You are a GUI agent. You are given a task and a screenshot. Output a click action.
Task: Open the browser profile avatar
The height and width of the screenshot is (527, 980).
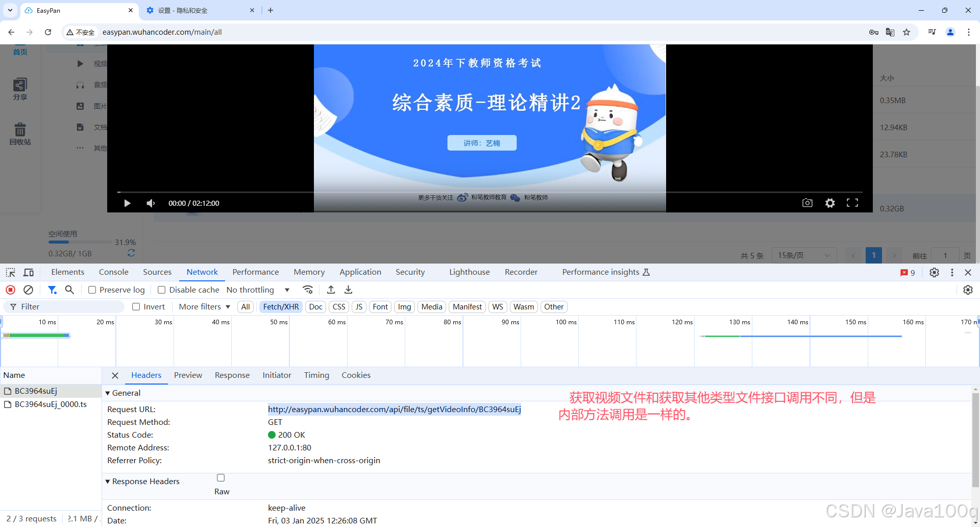click(x=950, y=32)
